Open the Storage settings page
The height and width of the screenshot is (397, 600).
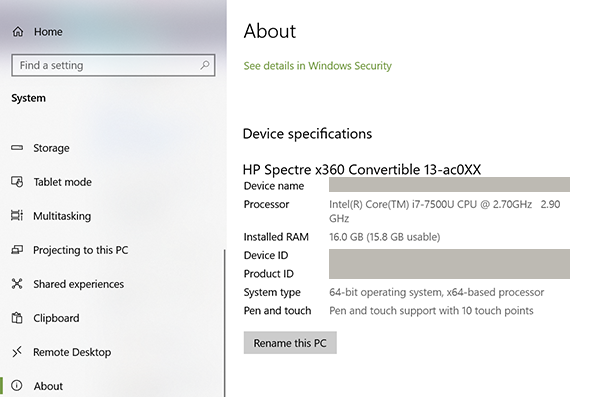coord(51,148)
